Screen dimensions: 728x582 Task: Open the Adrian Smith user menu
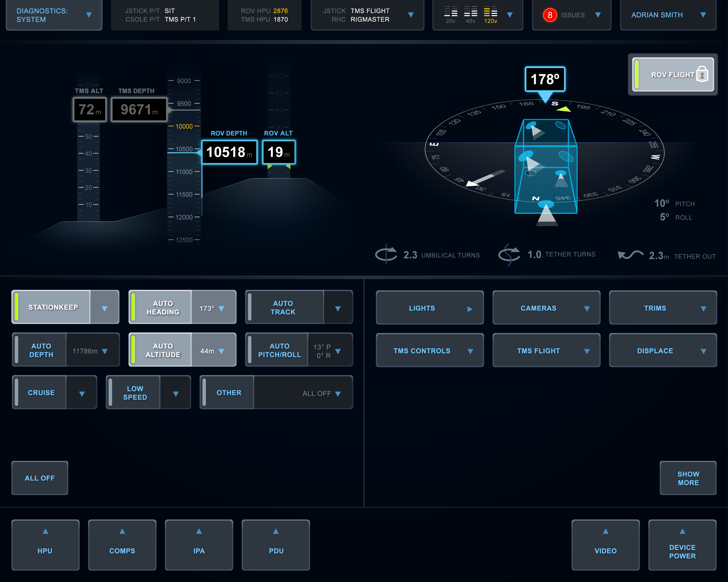[668, 15]
